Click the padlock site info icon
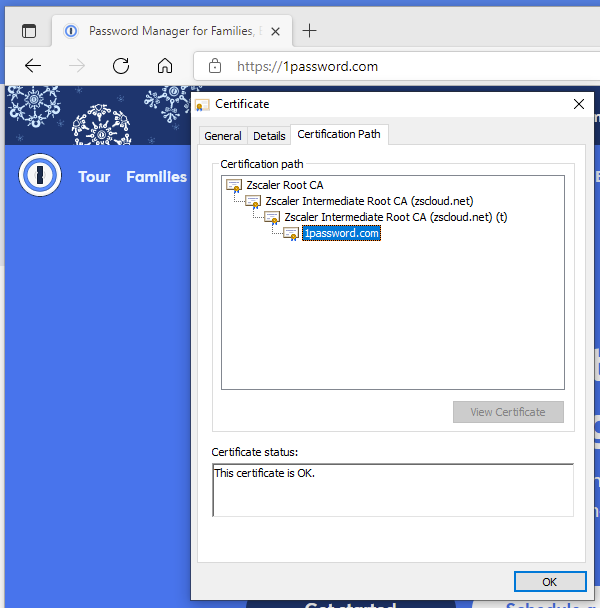600x608 pixels. coord(214,67)
